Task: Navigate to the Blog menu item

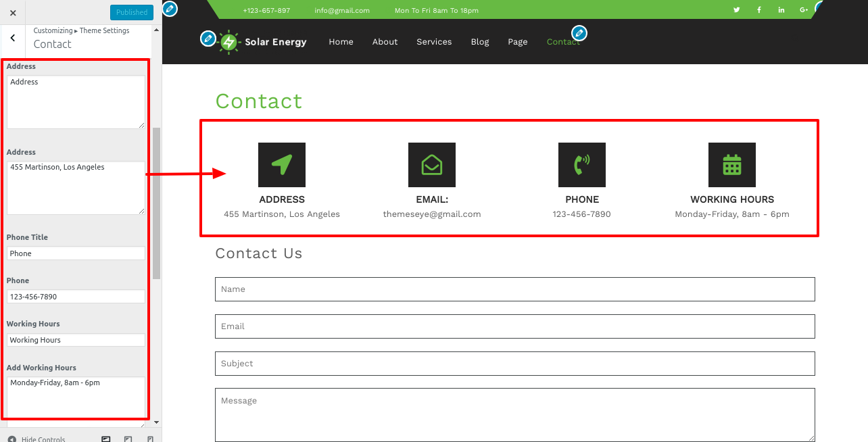Action: (x=480, y=42)
